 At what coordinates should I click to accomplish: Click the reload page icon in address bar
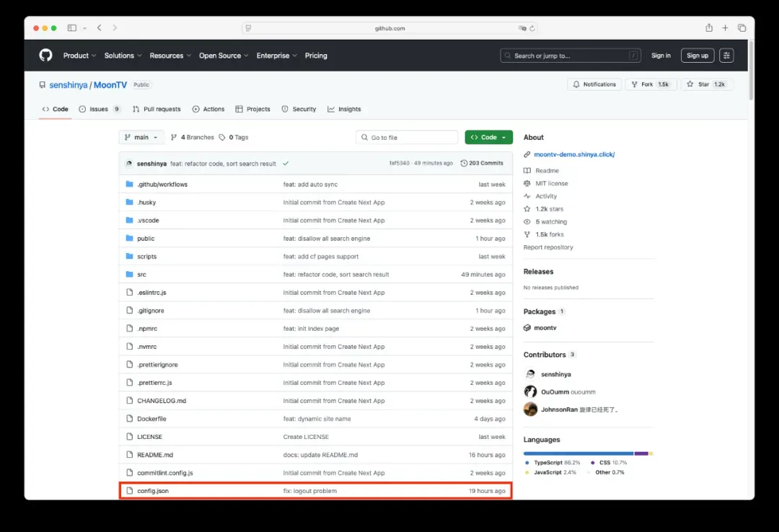point(532,28)
